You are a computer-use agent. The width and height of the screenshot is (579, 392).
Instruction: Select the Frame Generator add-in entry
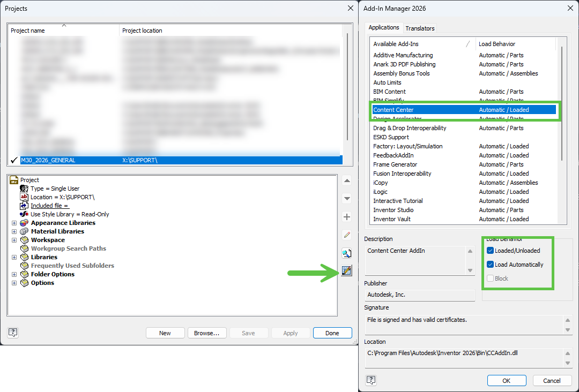(x=395, y=164)
